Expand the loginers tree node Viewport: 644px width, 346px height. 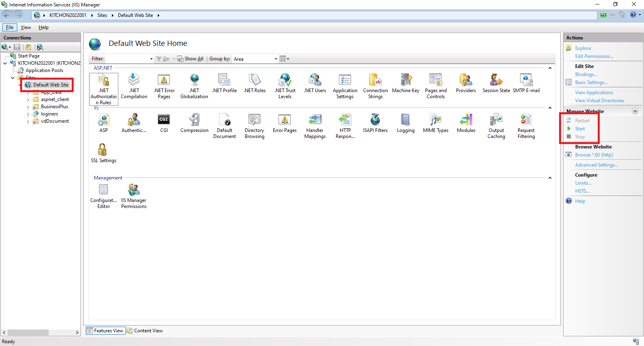28,114
